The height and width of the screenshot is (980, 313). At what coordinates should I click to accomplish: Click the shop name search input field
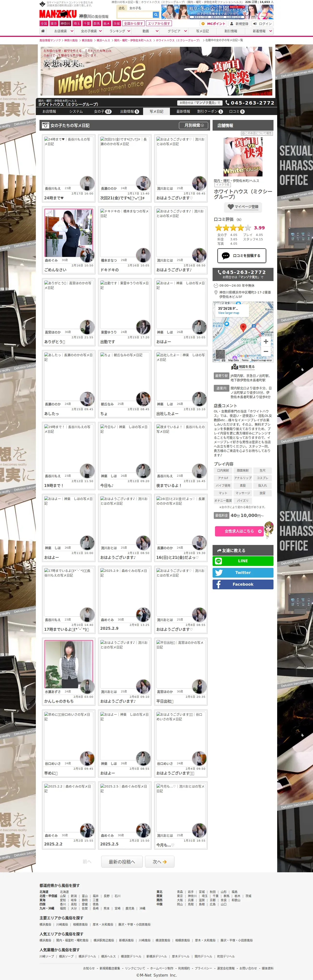(x=135, y=14)
